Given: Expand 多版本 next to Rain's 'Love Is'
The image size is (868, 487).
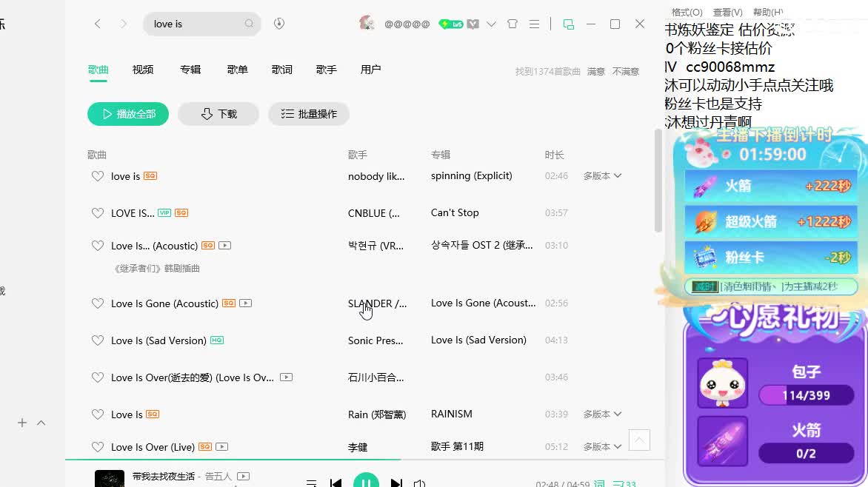Looking at the screenshot, I should point(602,414).
